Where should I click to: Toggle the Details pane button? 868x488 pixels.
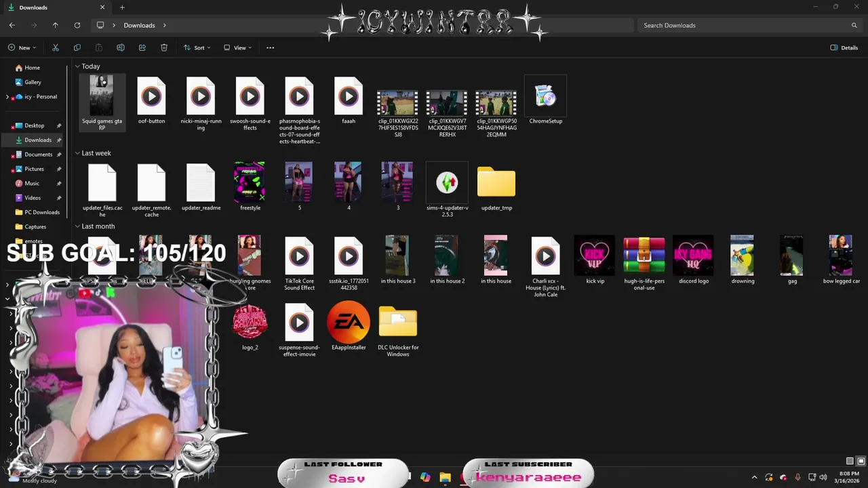point(844,47)
